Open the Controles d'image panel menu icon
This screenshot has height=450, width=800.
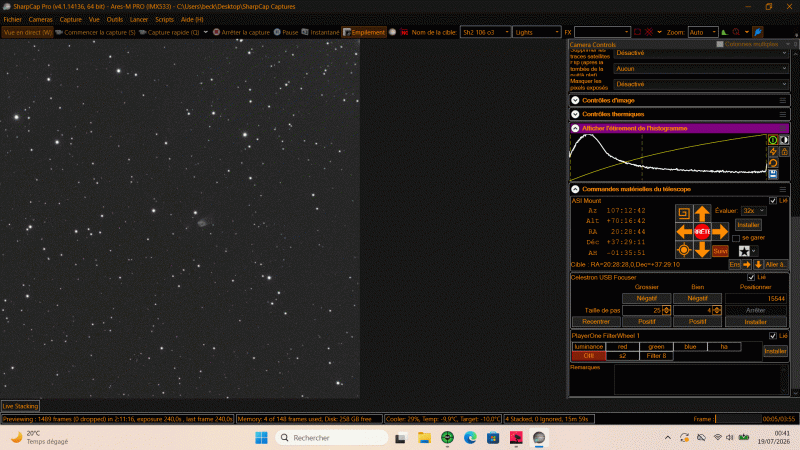783,101
